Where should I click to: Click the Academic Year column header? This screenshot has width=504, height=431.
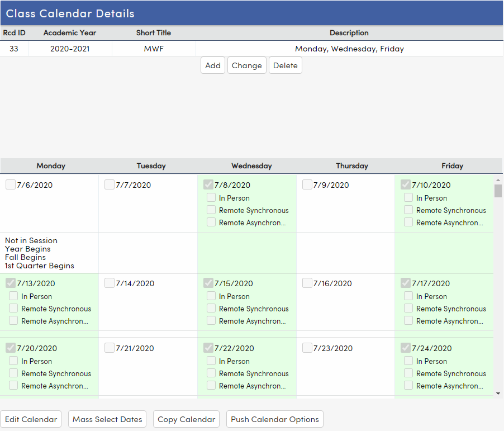coord(70,33)
